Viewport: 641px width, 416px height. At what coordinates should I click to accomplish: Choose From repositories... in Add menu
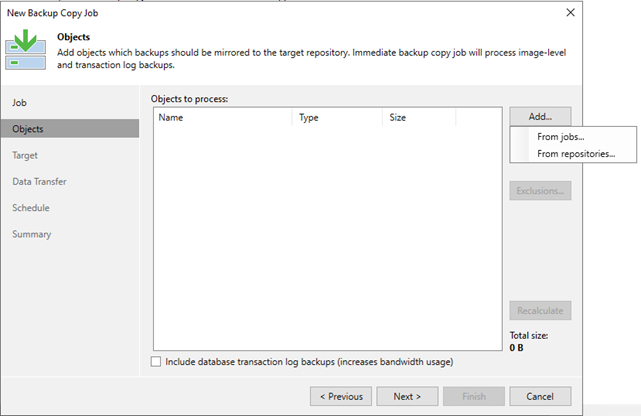click(x=575, y=154)
